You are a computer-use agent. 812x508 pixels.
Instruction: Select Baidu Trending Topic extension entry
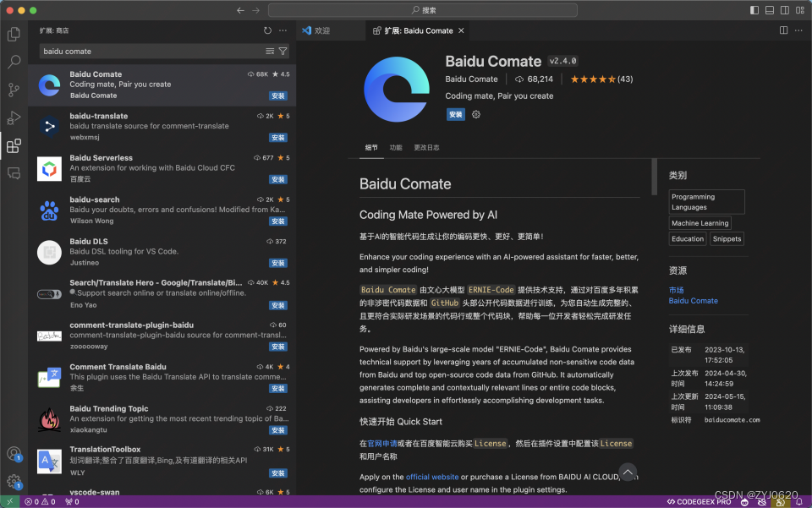coord(162,419)
